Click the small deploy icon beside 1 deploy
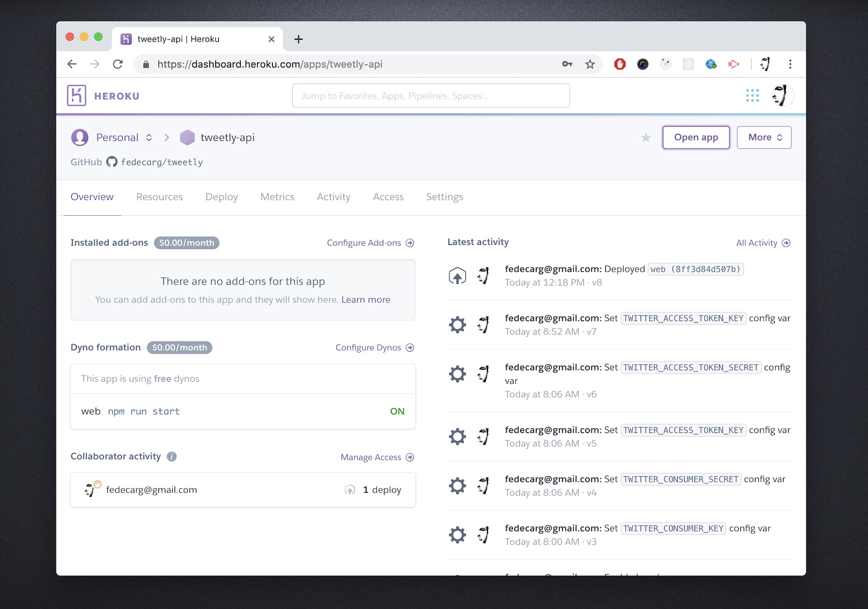Viewport: 868px width, 609px height. [x=350, y=490]
